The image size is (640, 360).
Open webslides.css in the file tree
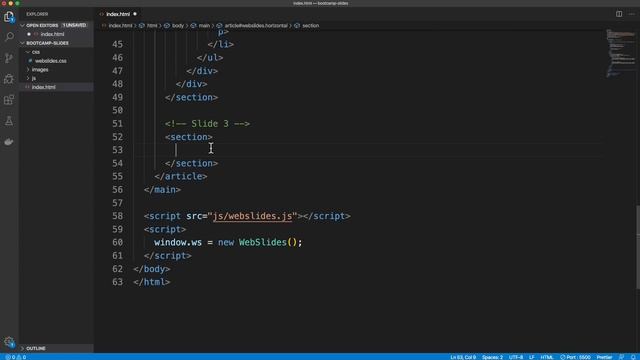point(51,61)
